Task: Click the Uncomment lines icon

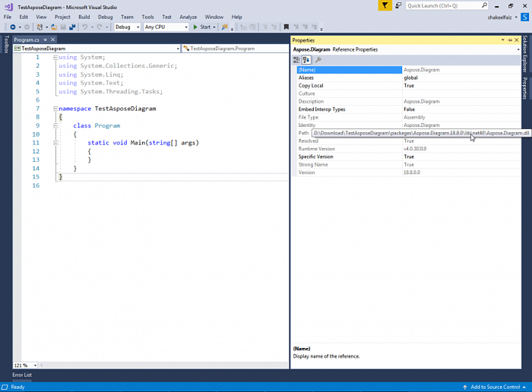Action: pyautogui.click(x=274, y=27)
